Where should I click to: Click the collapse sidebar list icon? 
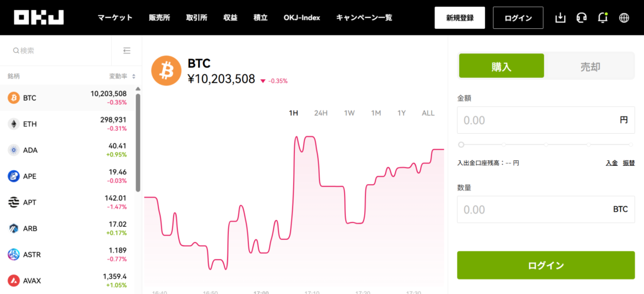(127, 50)
